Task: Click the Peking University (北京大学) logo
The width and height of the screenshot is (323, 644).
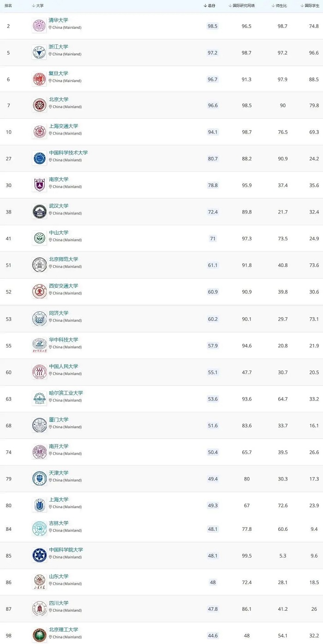Action: [40, 105]
